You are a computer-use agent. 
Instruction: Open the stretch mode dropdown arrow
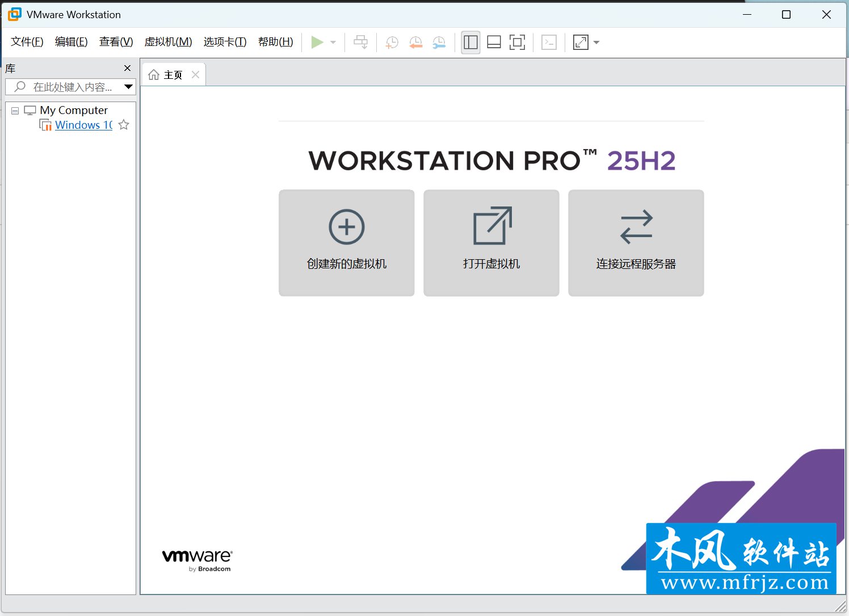click(596, 43)
